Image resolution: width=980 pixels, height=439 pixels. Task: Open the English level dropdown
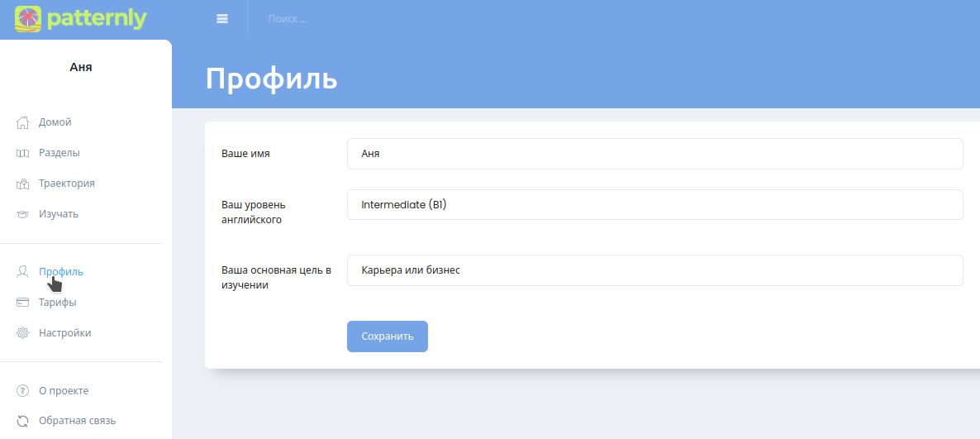click(654, 205)
